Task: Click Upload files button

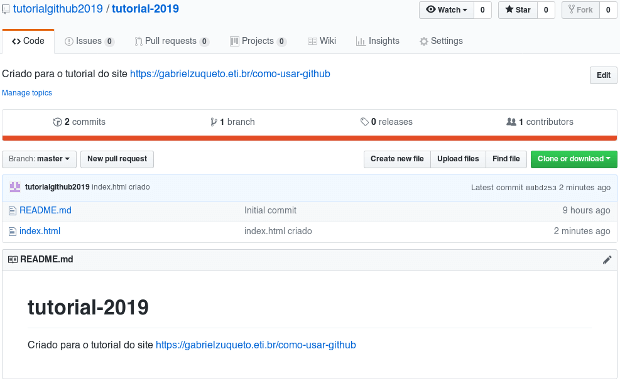Action: point(458,159)
